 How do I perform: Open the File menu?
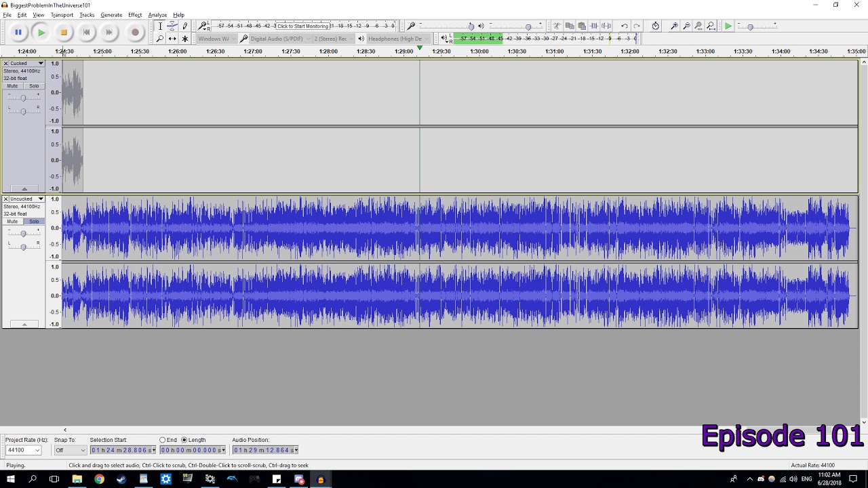(x=7, y=15)
